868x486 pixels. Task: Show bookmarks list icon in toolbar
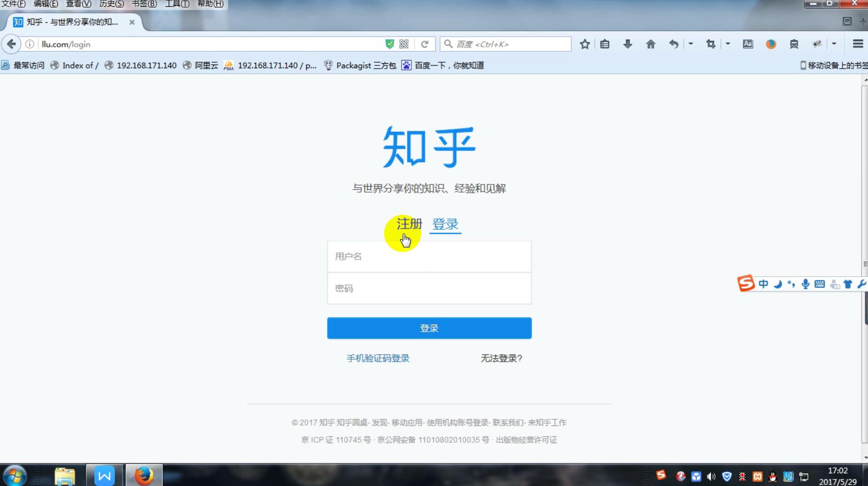(x=605, y=44)
